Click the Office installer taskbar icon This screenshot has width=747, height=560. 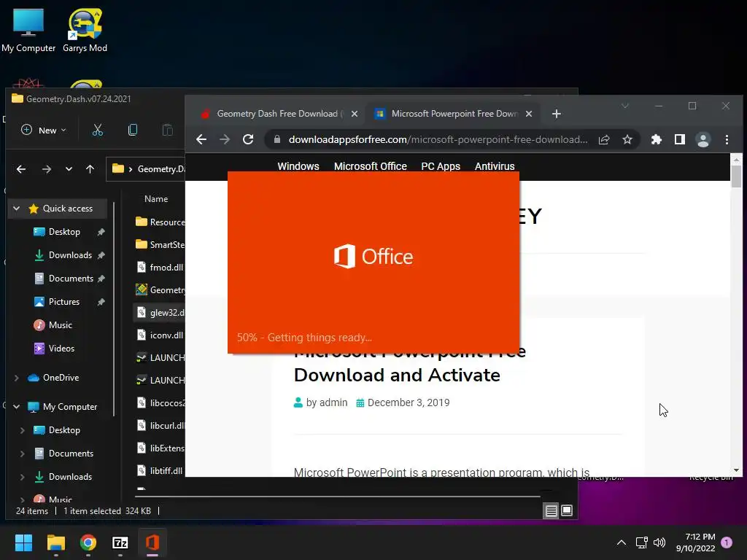click(152, 542)
